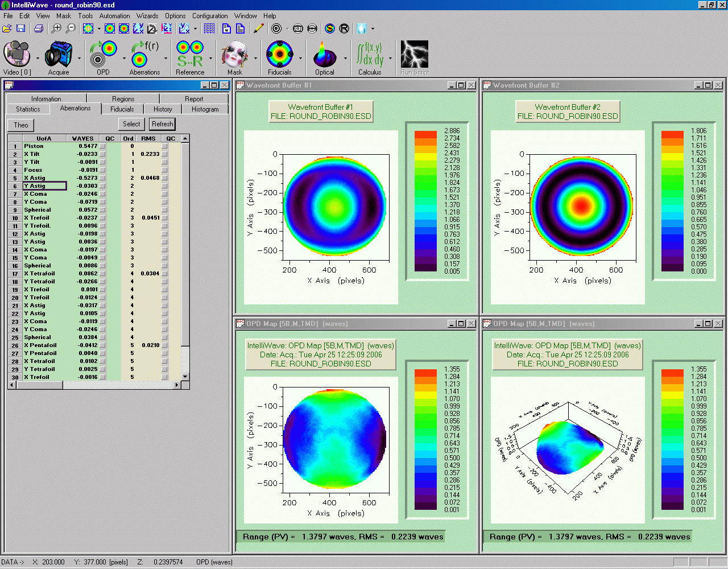
Task: Click the S-R Reference icon
Action: click(x=190, y=56)
